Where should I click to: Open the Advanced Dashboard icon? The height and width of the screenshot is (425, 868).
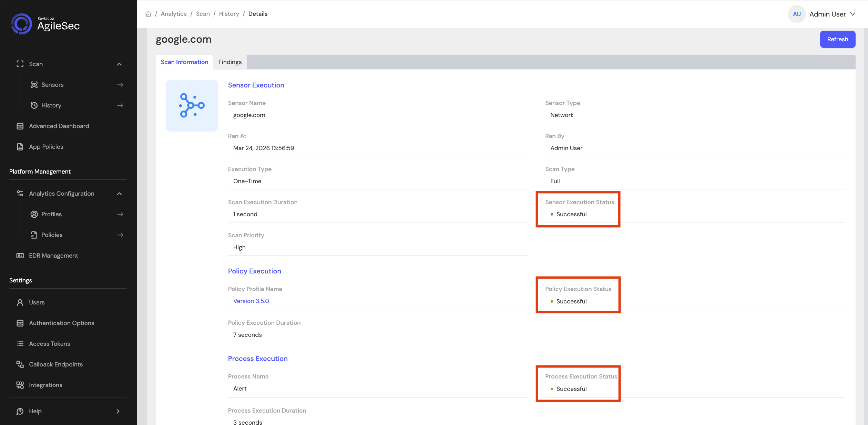coord(20,126)
